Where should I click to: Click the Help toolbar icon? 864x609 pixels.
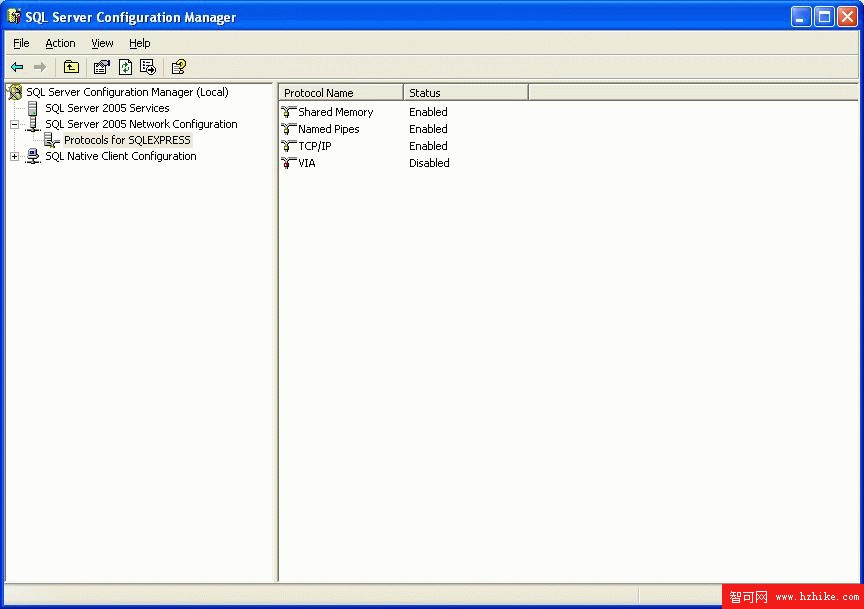coord(179,67)
